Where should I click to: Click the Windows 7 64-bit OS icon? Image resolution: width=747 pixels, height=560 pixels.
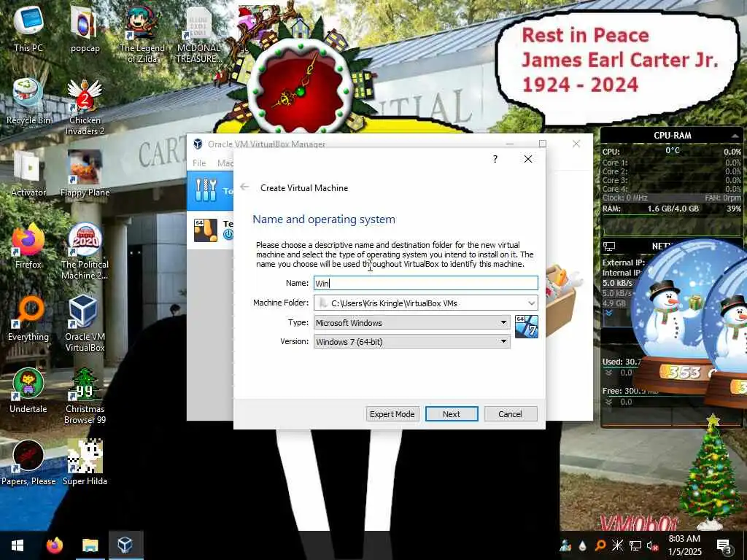(527, 327)
